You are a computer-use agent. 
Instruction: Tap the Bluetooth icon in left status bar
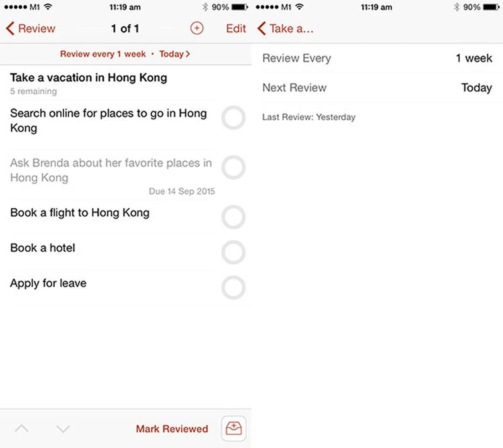click(x=205, y=7)
